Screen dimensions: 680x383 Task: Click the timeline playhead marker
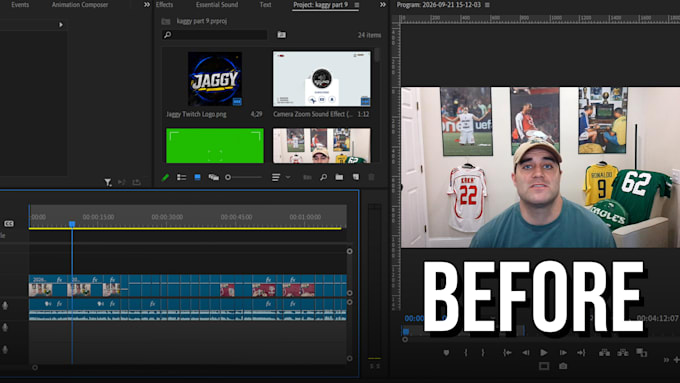(x=72, y=224)
